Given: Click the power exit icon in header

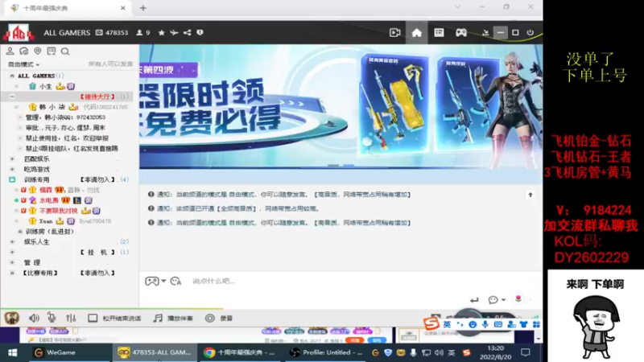Looking at the screenshot, I should click(530, 32).
